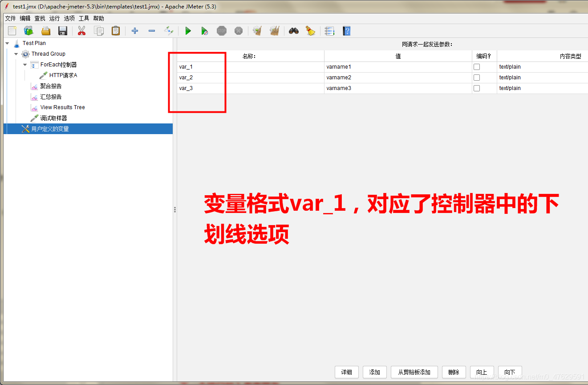Click the Stop test icon
The image size is (588, 385).
click(222, 31)
